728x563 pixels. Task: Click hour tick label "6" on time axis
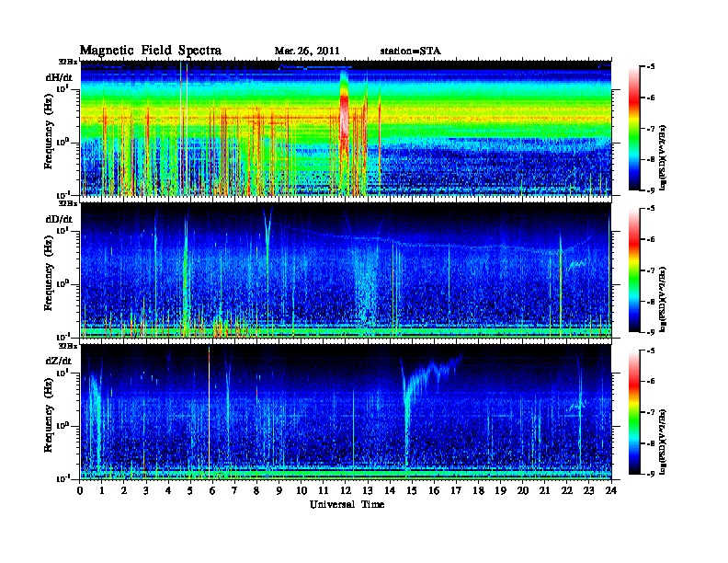tap(212, 491)
